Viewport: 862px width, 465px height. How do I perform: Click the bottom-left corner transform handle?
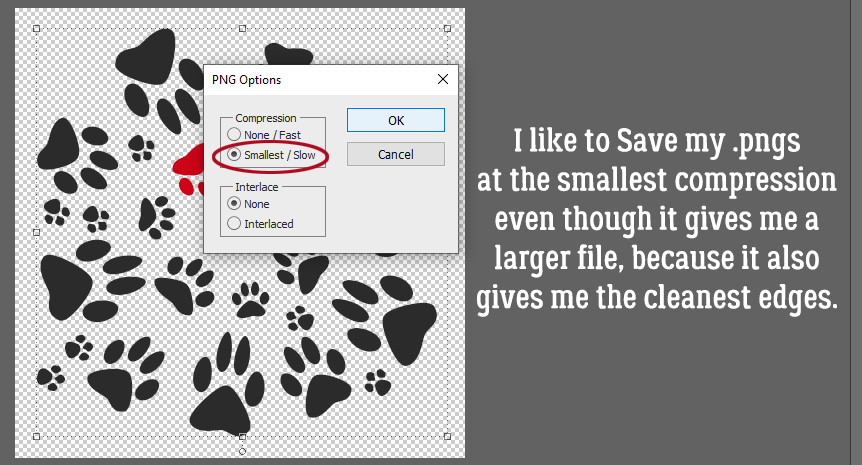click(x=37, y=436)
